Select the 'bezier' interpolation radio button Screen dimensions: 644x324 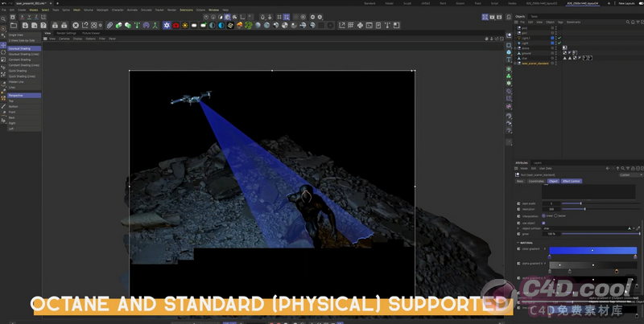556,215
